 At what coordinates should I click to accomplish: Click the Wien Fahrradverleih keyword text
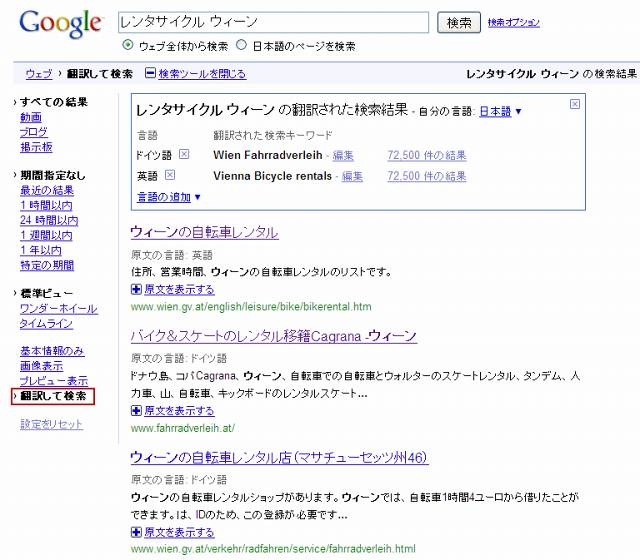tap(268, 155)
